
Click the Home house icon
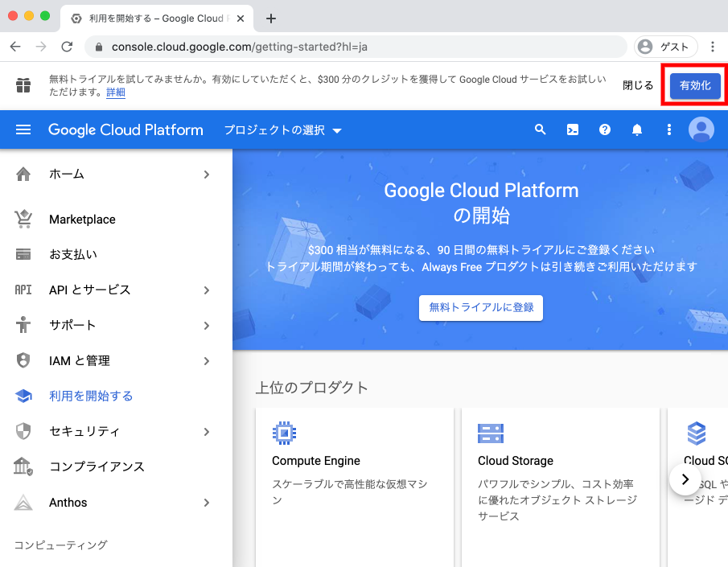[x=23, y=175]
